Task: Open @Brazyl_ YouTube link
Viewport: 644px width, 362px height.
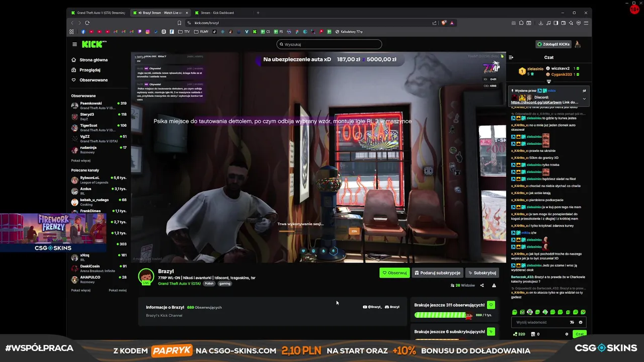Action: tap(372, 307)
